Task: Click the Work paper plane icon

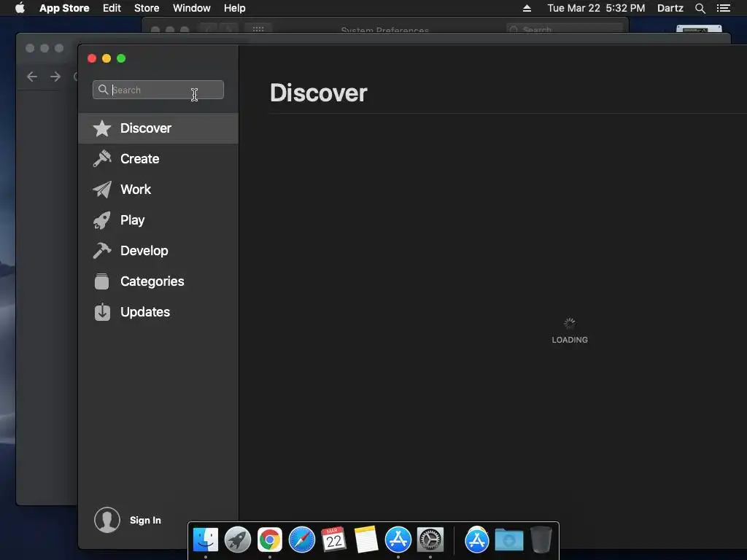Action: pos(102,189)
